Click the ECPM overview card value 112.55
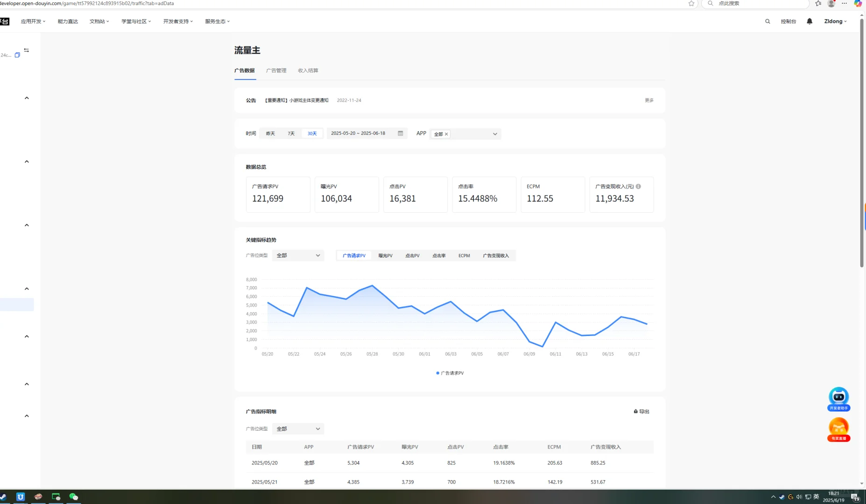The width and height of the screenshot is (866, 504). [540, 199]
